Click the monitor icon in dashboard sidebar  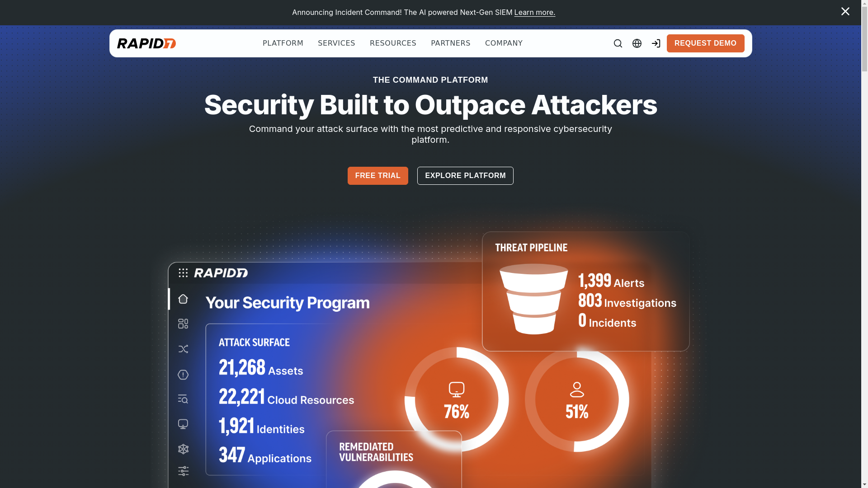[183, 424]
